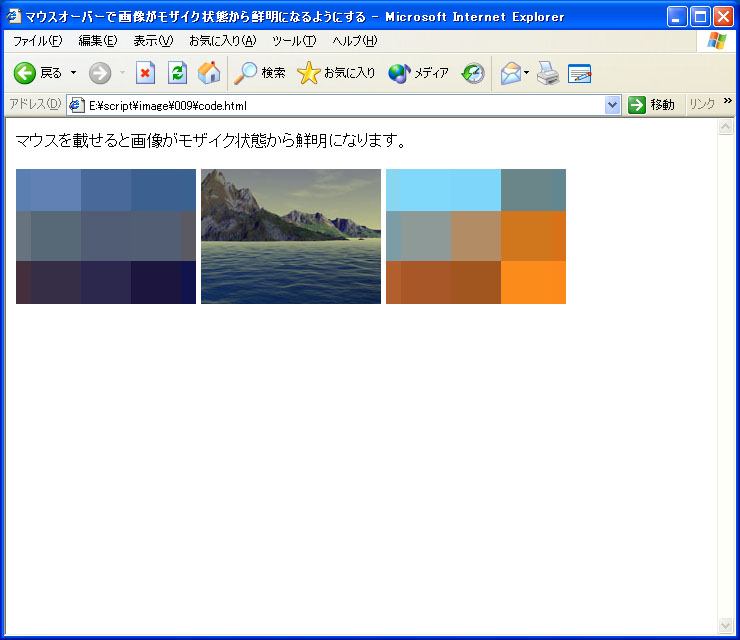
Task: Print the page with printer icon
Action: point(547,73)
